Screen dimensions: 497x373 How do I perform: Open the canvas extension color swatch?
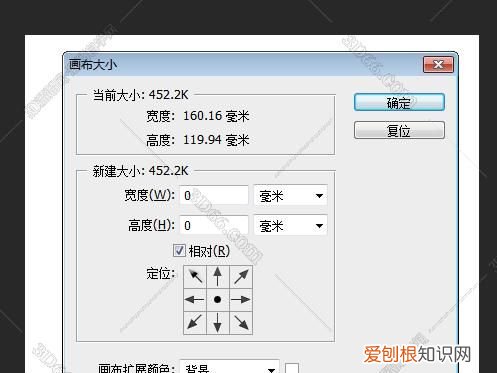click(x=292, y=368)
